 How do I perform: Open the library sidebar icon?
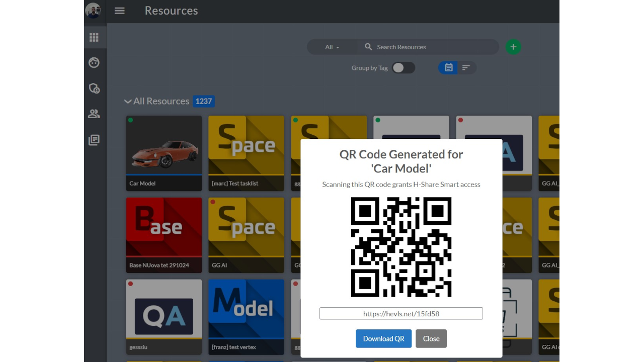point(94,140)
